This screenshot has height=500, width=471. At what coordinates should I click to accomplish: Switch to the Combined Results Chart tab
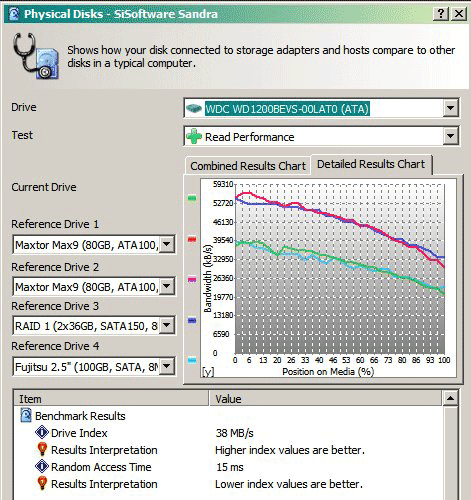248,166
